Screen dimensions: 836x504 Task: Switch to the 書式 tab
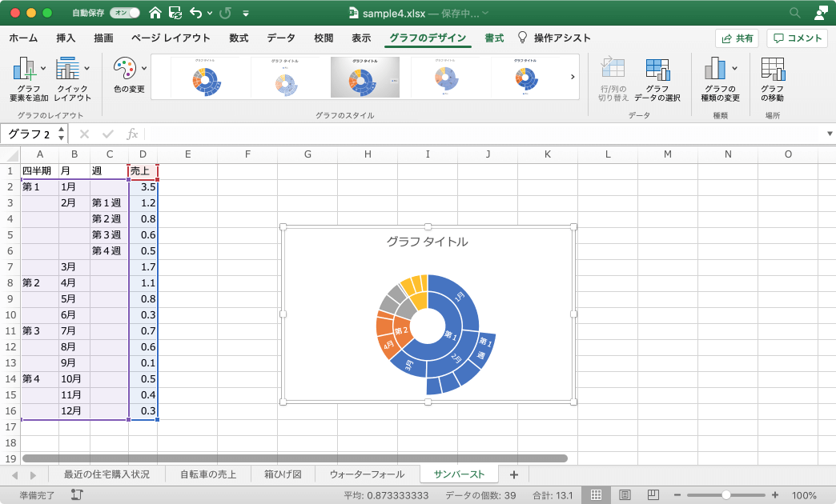point(494,38)
